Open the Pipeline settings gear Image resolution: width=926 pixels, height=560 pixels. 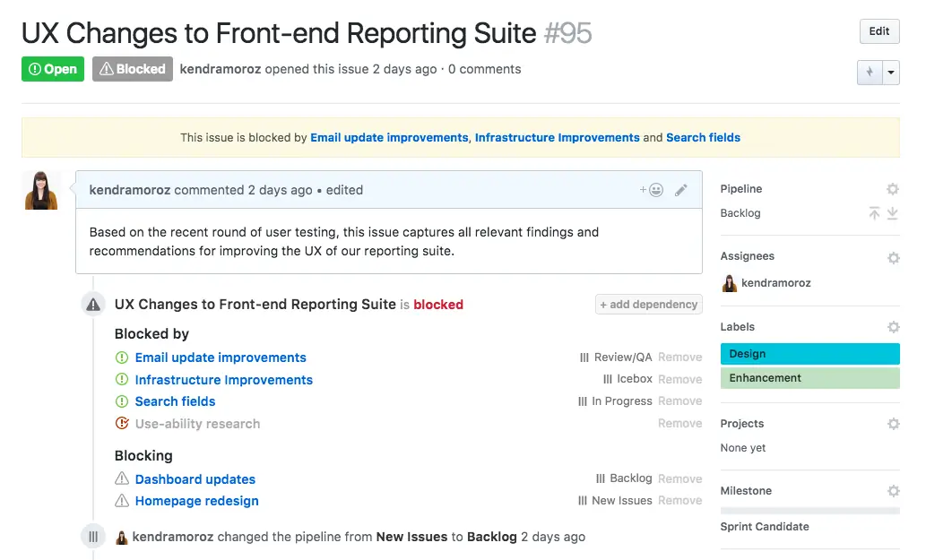point(893,189)
